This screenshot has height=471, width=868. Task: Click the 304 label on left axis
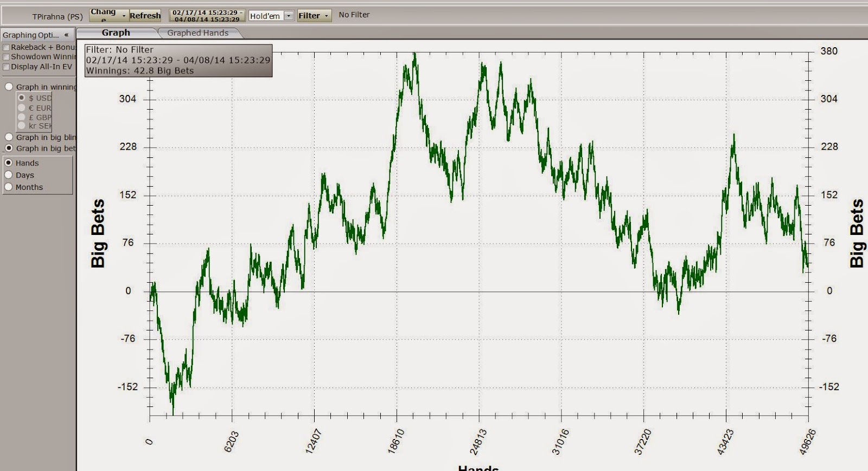click(x=127, y=99)
